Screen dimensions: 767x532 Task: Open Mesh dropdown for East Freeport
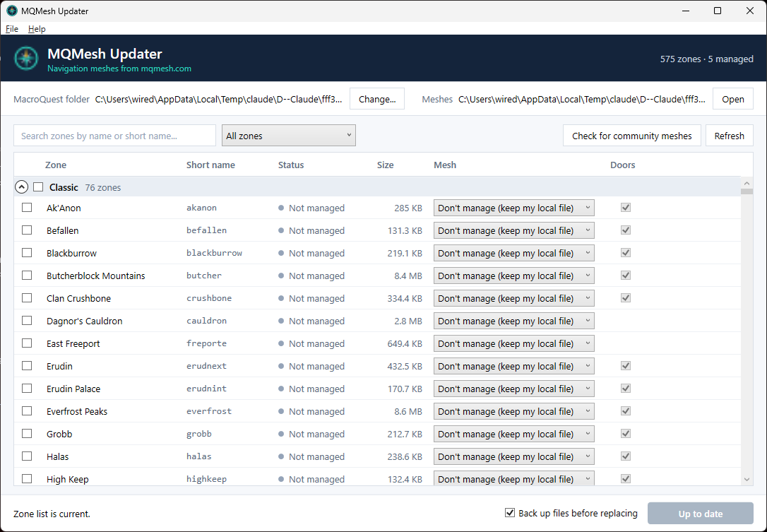click(514, 343)
